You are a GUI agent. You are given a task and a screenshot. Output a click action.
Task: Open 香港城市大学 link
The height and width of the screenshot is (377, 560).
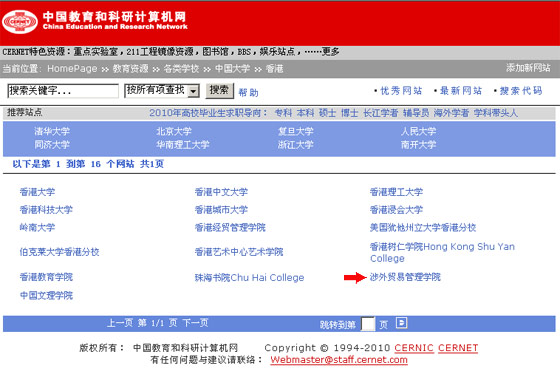point(221,210)
